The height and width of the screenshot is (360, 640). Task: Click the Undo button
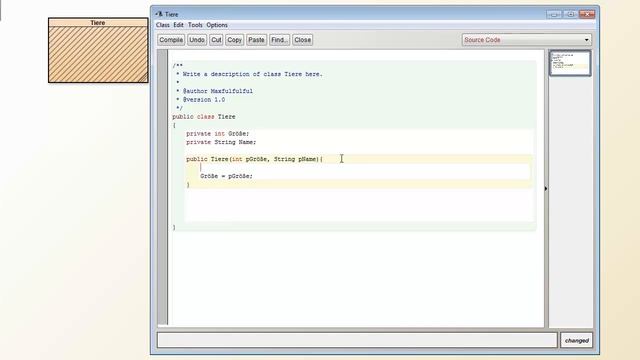click(x=197, y=40)
